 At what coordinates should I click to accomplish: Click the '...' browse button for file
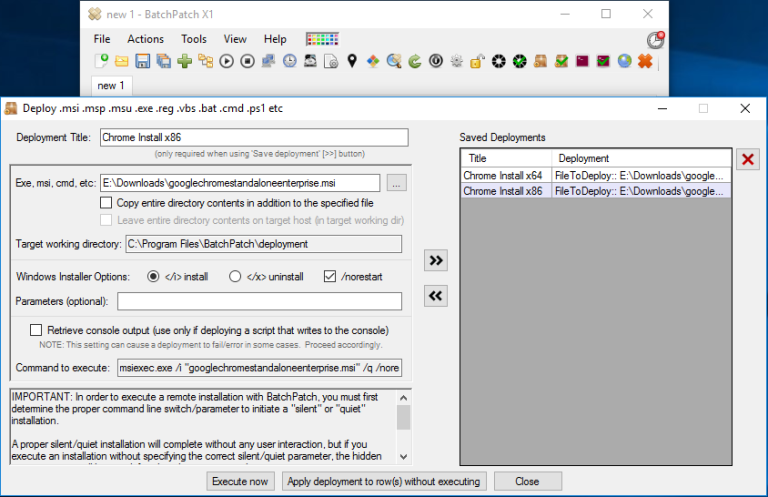click(x=396, y=183)
